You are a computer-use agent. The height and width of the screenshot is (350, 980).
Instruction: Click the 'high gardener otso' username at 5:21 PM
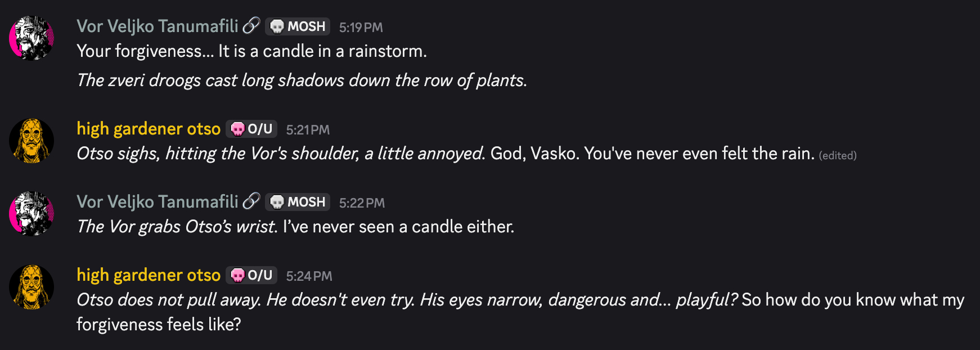149,129
